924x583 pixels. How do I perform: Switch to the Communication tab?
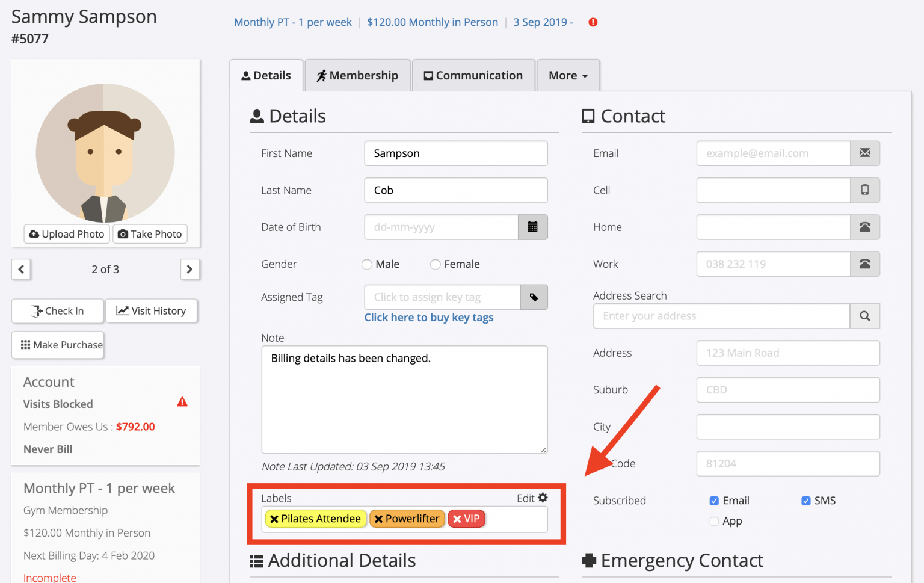[473, 75]
